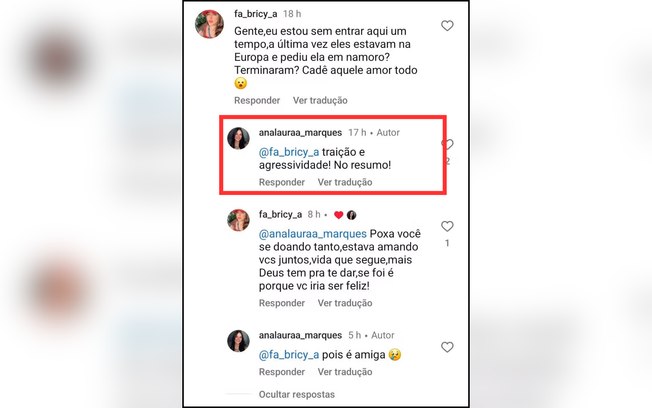Collapse thread with 'Ocultar respostas'
This screenshot has height=408, width=652.
296,394
